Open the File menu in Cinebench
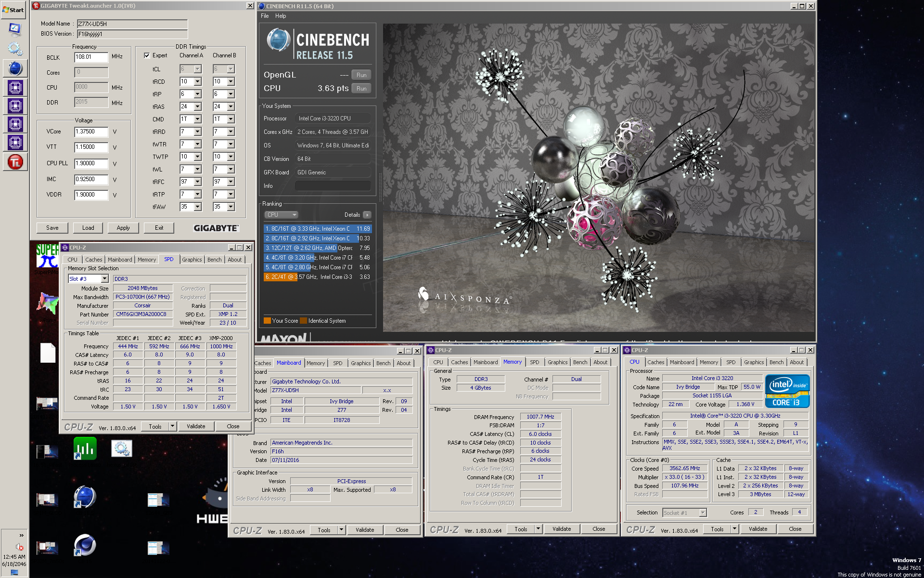 coord(265,16)
